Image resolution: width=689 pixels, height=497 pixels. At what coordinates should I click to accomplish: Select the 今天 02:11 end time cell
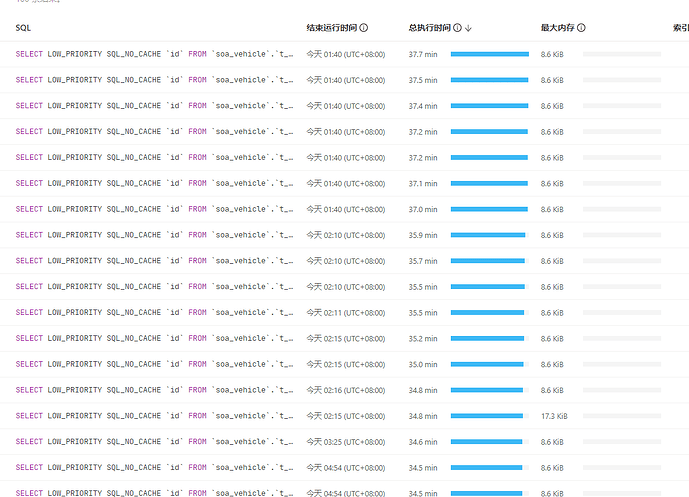(x=346, y=313)
